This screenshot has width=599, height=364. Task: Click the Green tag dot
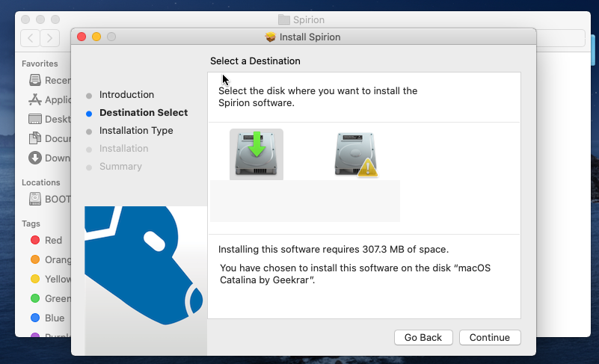pyautogui.click(x=34, y=299)
